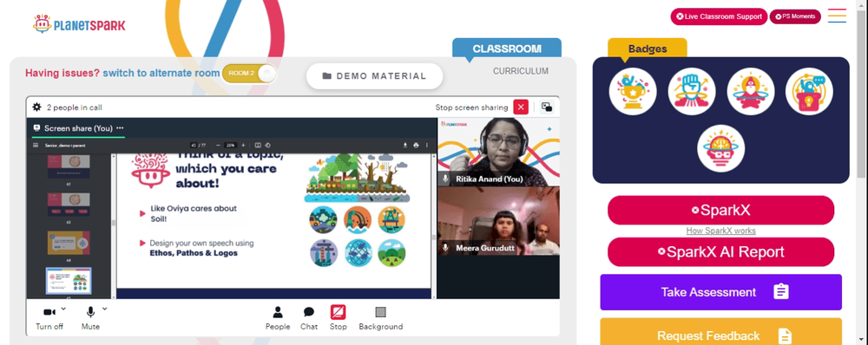Select the raised fist badge
The image size is (868, 345).
[692, 91]
